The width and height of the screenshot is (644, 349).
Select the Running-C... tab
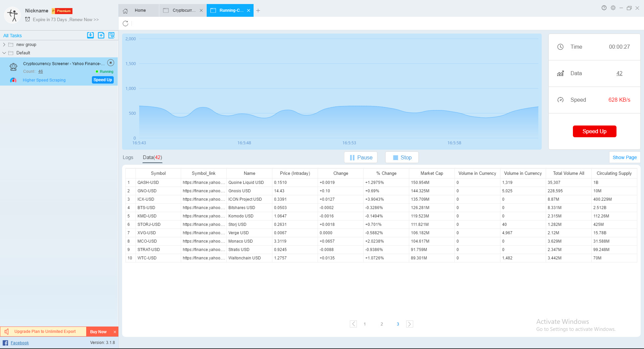coord(230,10)
